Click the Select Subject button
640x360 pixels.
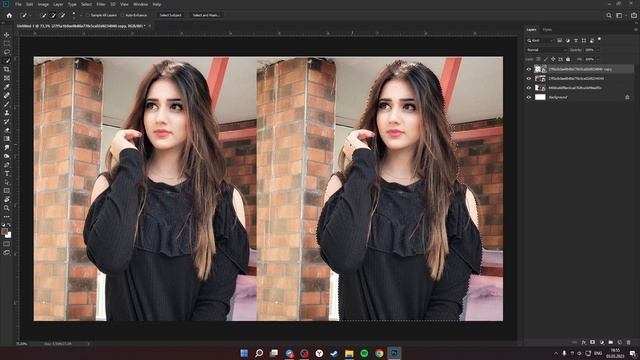(x=170, y=15)
